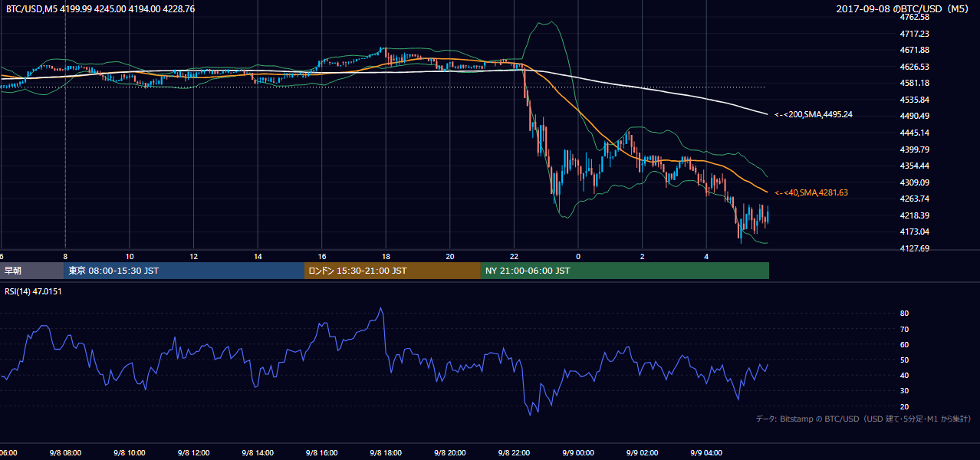Click RSI scale level 40
980x460 pixels.
[x=905, y=375]
